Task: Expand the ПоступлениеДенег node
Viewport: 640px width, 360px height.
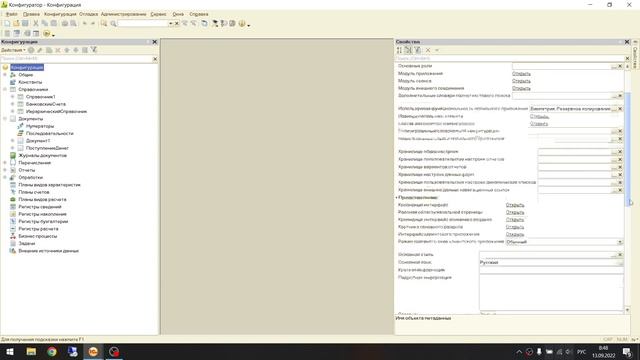Action: [13, 148]
